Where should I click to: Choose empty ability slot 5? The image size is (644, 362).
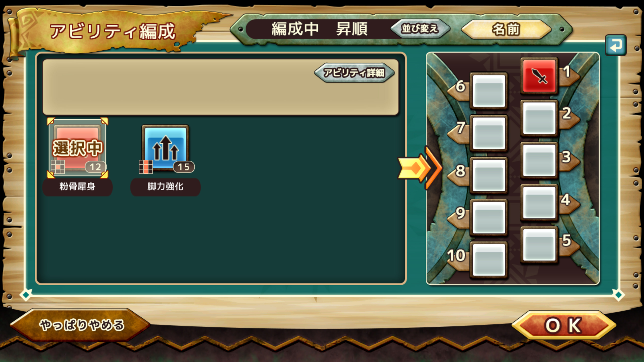pos(539,245)
